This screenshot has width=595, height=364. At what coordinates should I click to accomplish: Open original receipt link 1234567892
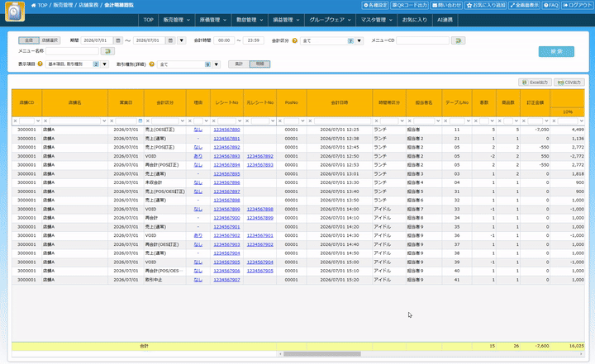coord(260,156)
